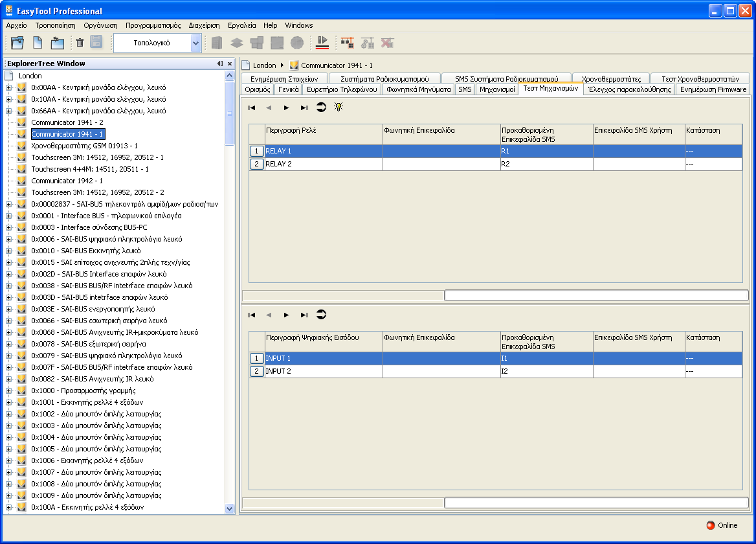
Task: Click the red Online status indicator
Action: coord(711,525)
